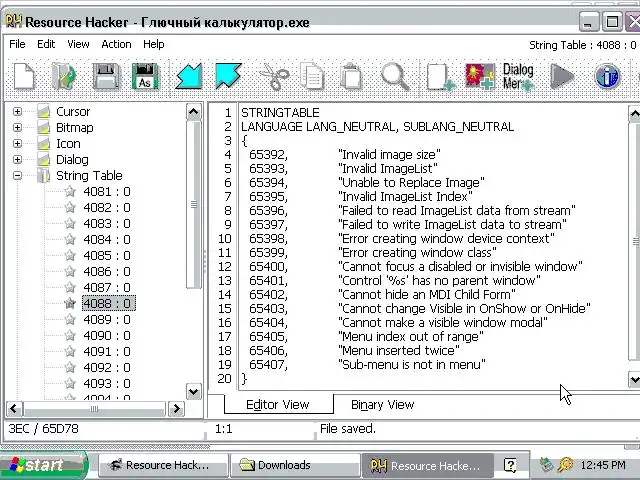The height and width of the screenshot is (480, 640).
Task: Click the STRINGTABLE keyword on line 1
Action: [280, 113]
